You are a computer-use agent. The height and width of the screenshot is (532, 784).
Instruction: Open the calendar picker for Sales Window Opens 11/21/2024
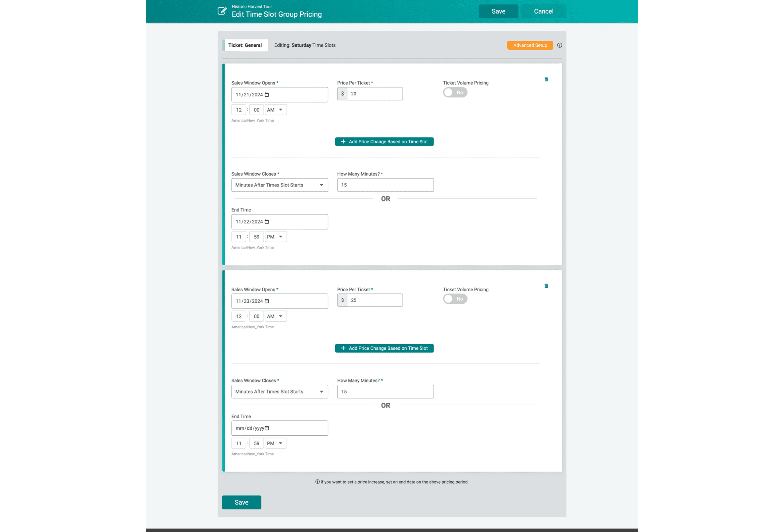(x=267, y=94)
